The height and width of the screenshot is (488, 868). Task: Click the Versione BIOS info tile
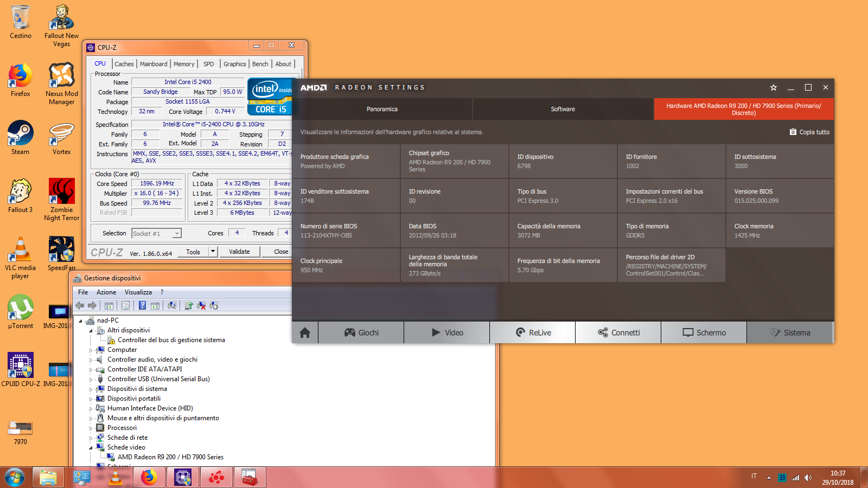click(x=780, y=196)
